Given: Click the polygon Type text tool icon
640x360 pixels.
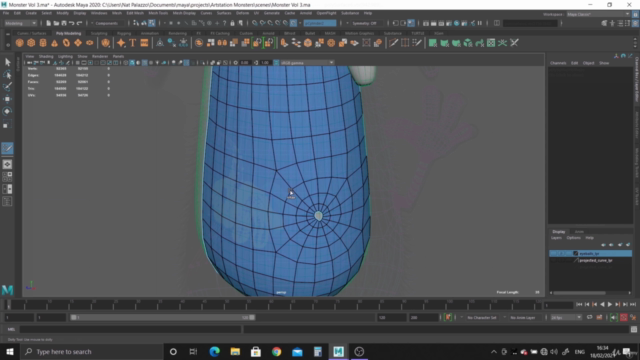Looking at the screenshot, I should [133, 43].
